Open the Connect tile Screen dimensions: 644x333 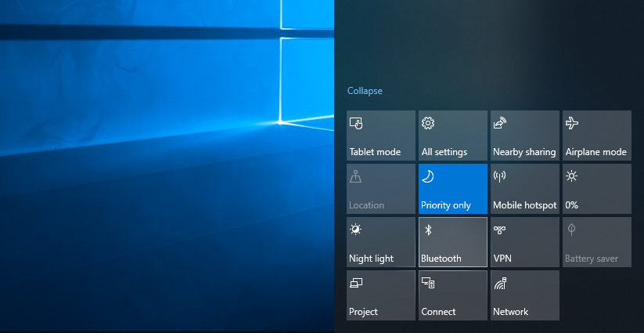452,295
